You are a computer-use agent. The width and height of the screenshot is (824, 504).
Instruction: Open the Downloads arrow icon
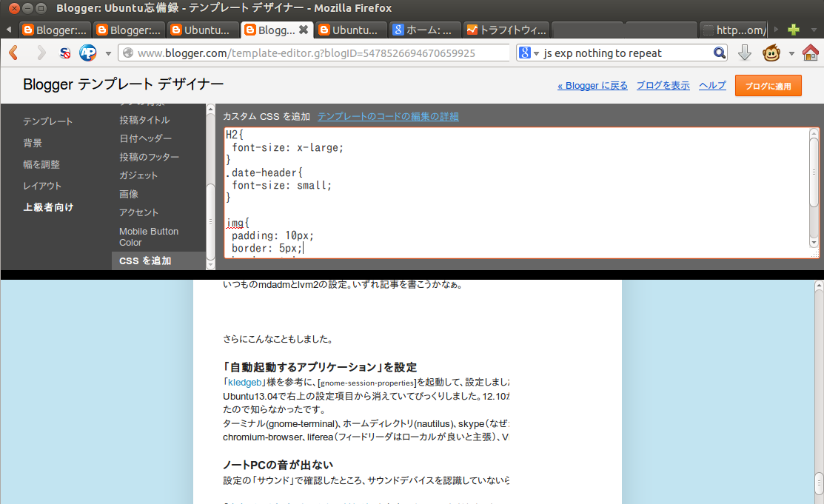(744, 53)
